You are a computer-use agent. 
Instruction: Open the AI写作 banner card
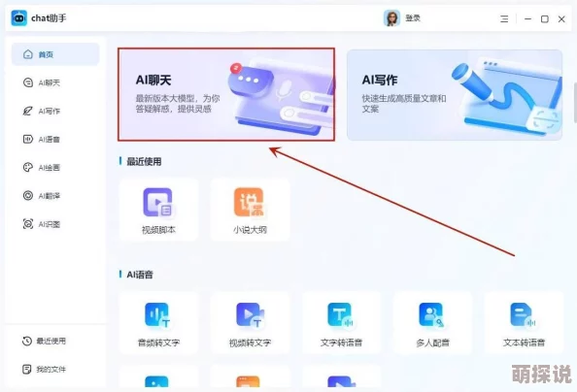tap(455, 95)
